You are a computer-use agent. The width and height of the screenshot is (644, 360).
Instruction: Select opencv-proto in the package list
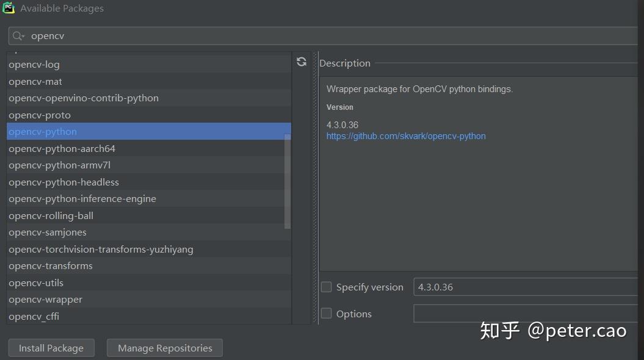pyautogui.click(x=149, y=115)
